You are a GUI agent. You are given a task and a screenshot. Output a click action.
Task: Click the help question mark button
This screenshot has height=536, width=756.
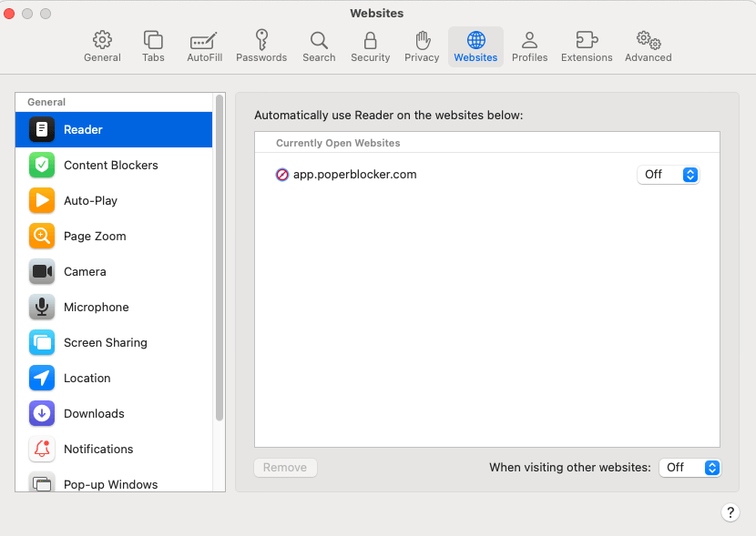(x=730, y=512)
